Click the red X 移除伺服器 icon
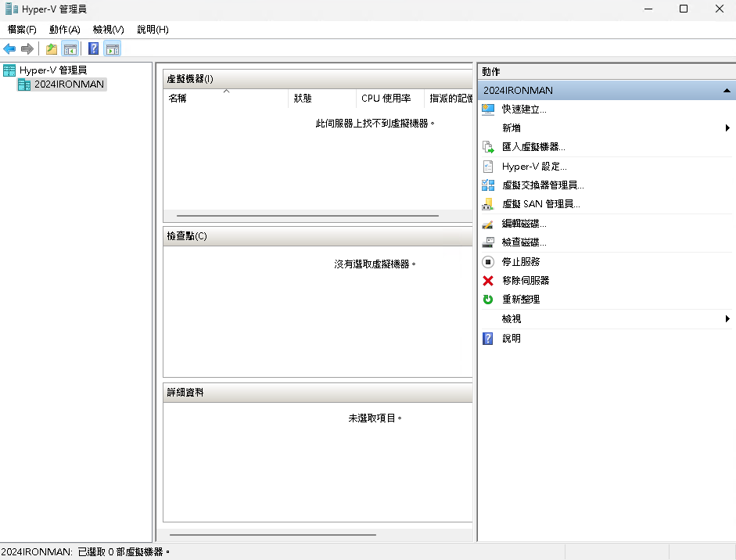 (488, 281)
